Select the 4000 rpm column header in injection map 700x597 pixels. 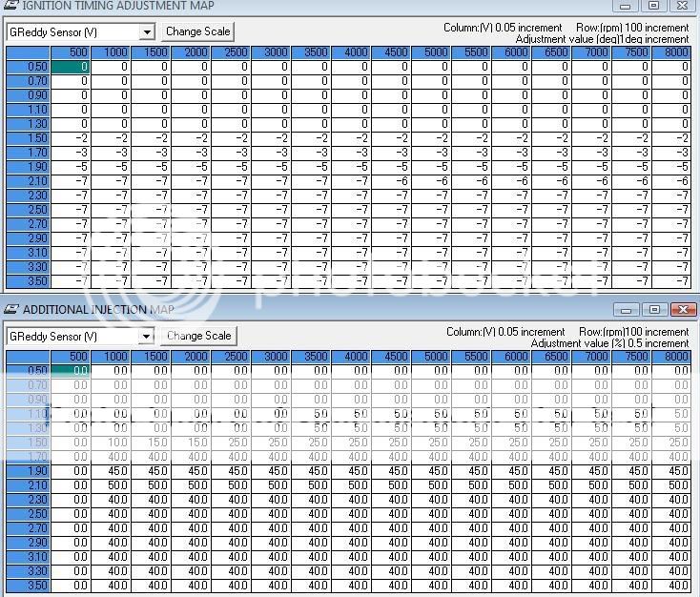[356, 357]
